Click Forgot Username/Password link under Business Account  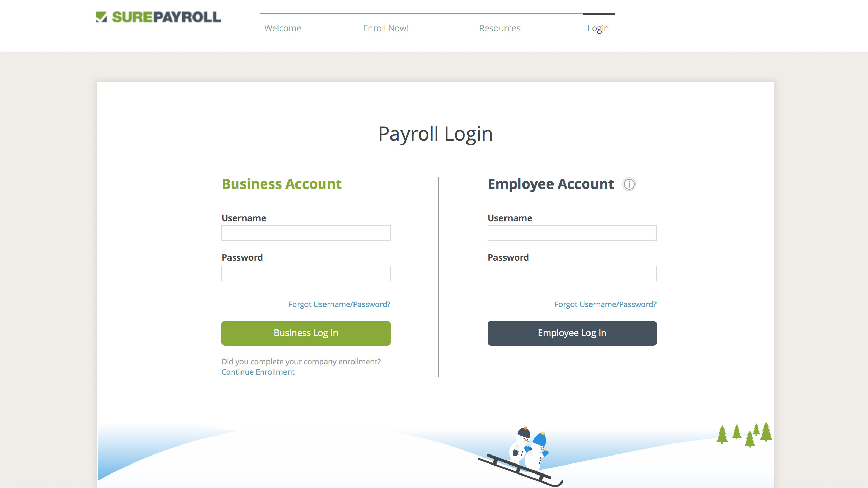coord(339,304)
